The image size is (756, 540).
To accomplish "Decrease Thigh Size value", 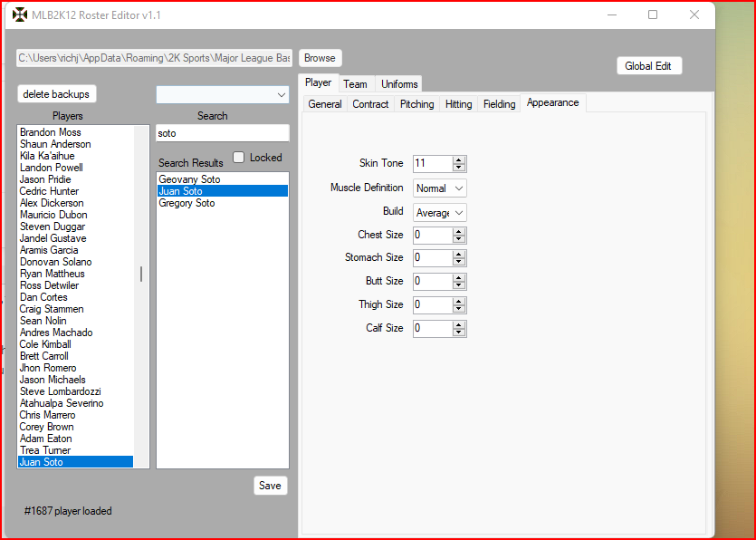I will click(459, 309).
